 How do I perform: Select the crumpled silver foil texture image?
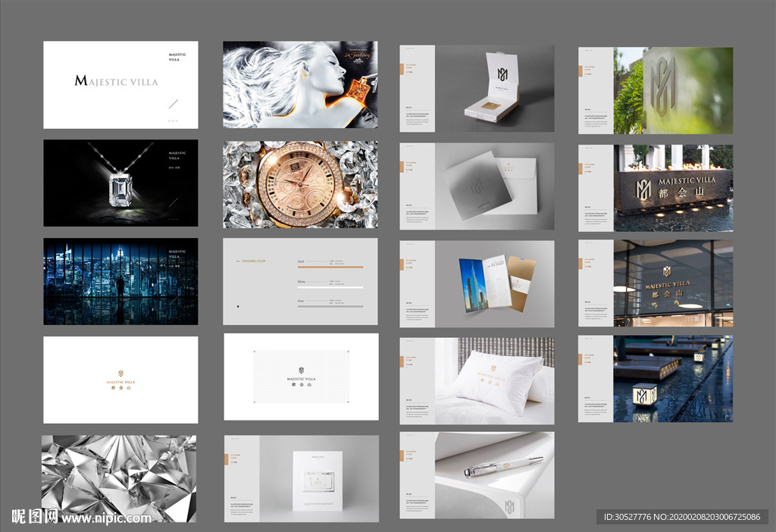click(118, 477)
